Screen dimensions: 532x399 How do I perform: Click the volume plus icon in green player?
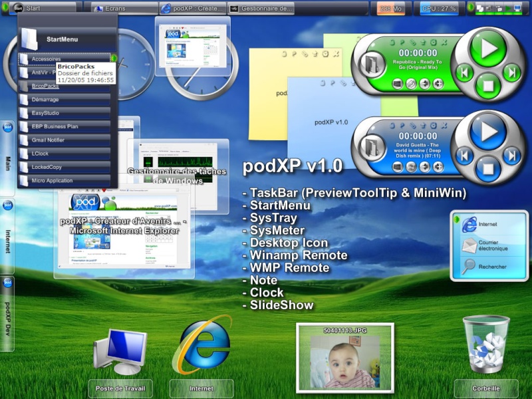point(438,84)
